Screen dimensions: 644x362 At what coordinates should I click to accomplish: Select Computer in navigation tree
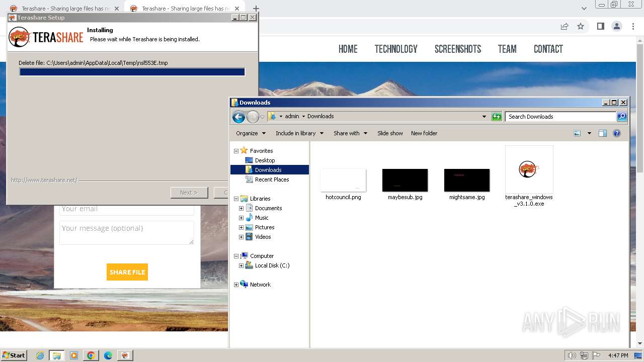click(262, 256)
